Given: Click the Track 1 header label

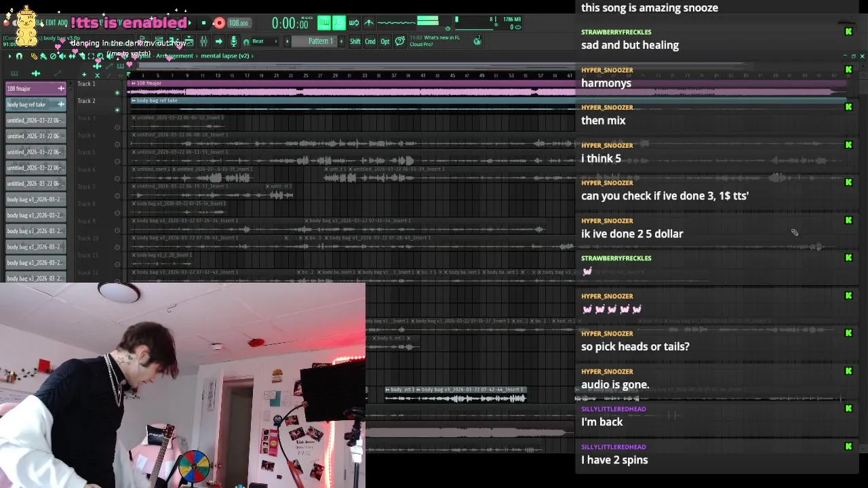Looking at the screenshot, I should [x=86, y=83].
